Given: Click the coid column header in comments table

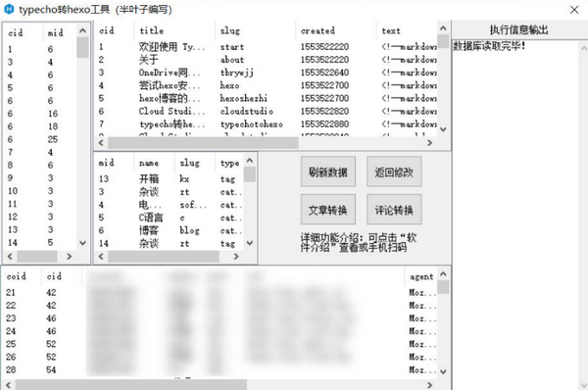Looking at the screenshot, I should [x=22, y=276].
